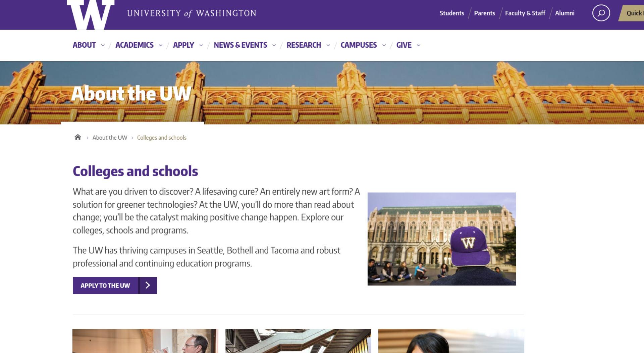Expand the Academics menu chevron
Screen dimensions: 644x353
point(160,45)
